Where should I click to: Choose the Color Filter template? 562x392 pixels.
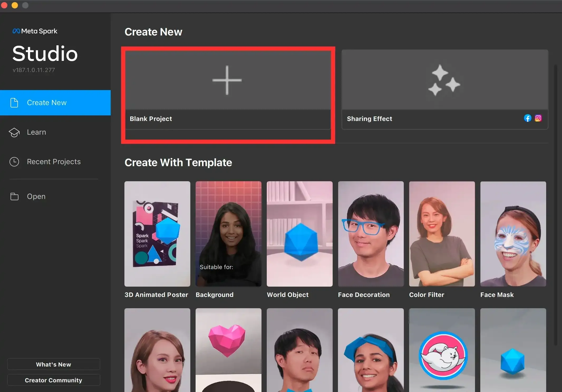[442, 234]
